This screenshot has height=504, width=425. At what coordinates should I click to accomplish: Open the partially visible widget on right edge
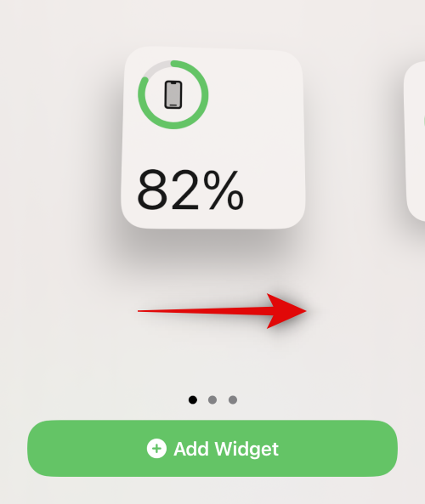coord(415,141)
